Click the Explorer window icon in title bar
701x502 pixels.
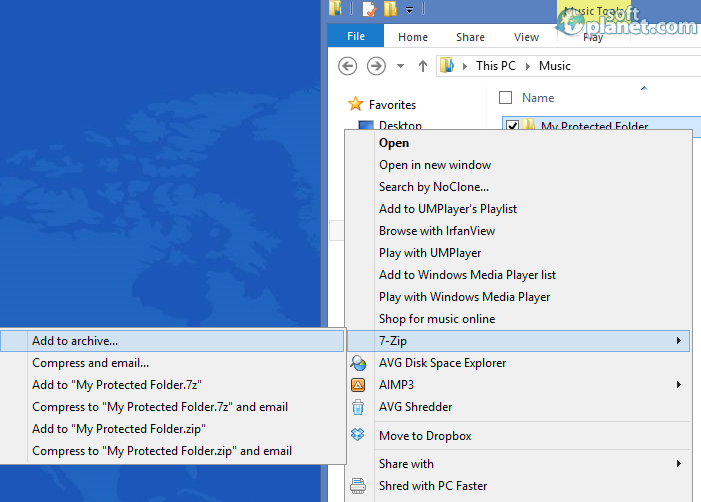pyautogui.click(x=336, y=8)
